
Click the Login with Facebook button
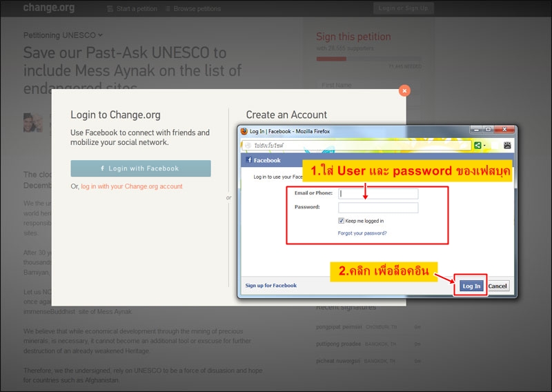coord(141,168)
